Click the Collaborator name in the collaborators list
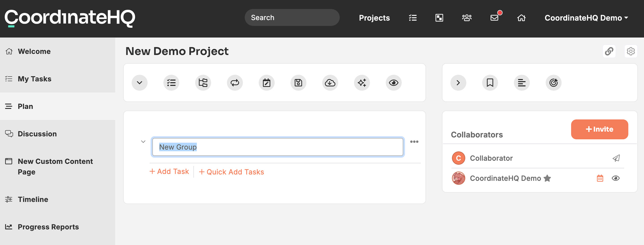 pos(491,158)
